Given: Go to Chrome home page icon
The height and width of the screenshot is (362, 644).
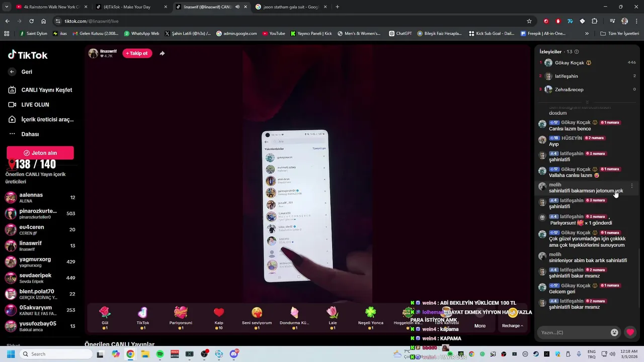Looking at the screenshot, I should click(44, 21).
